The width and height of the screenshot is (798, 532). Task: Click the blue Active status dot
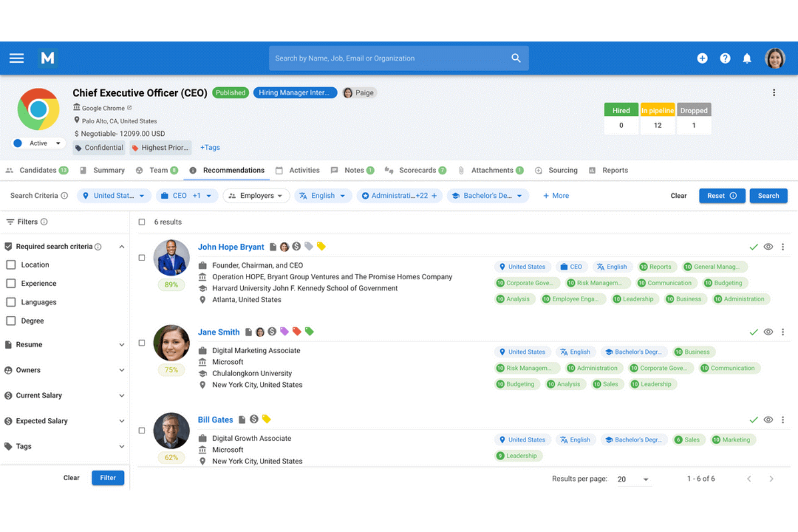18,143
